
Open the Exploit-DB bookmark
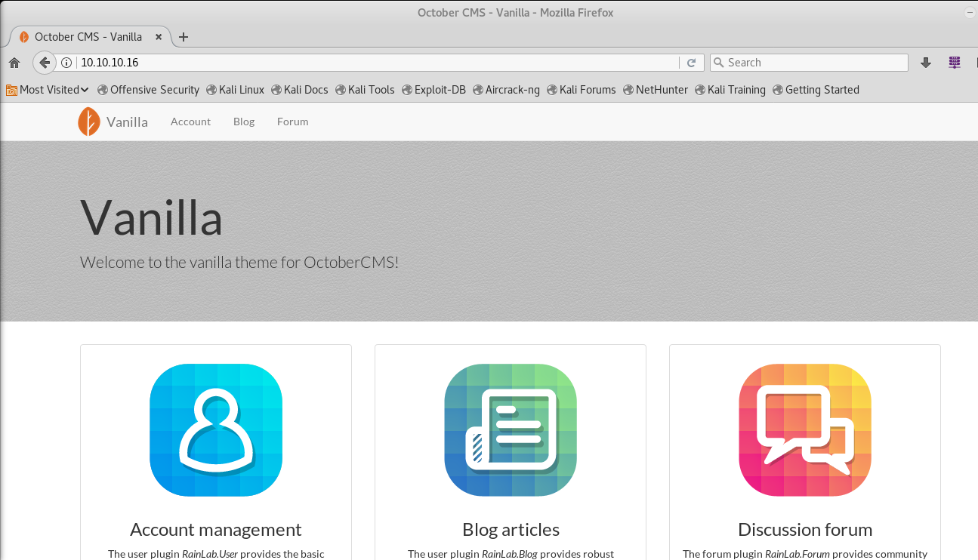pos(433,90)
